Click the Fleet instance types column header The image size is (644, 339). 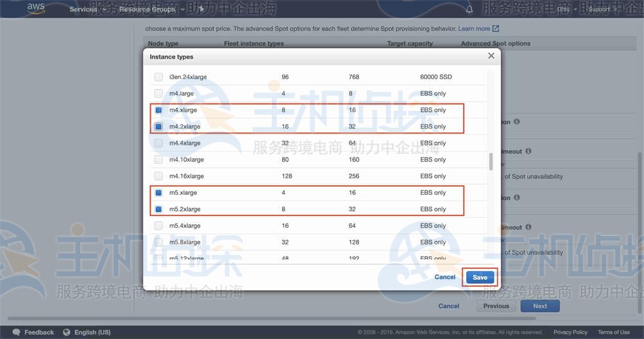(254, 43)
